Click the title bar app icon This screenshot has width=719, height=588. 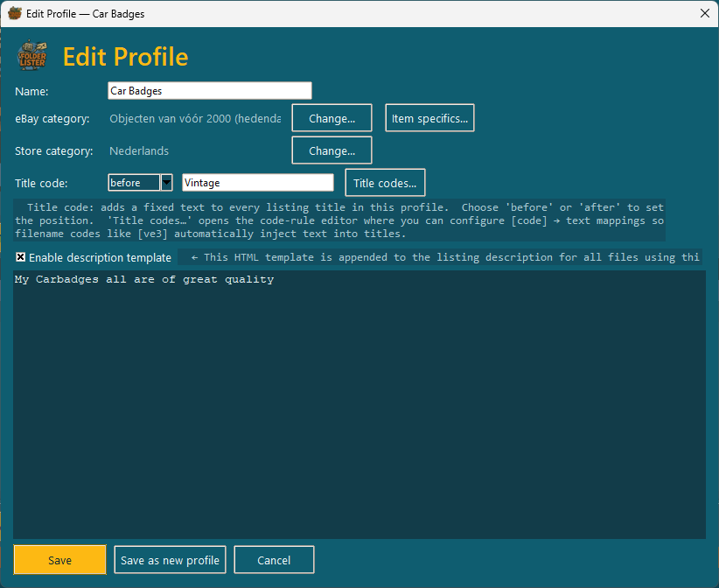pos(15,13)
